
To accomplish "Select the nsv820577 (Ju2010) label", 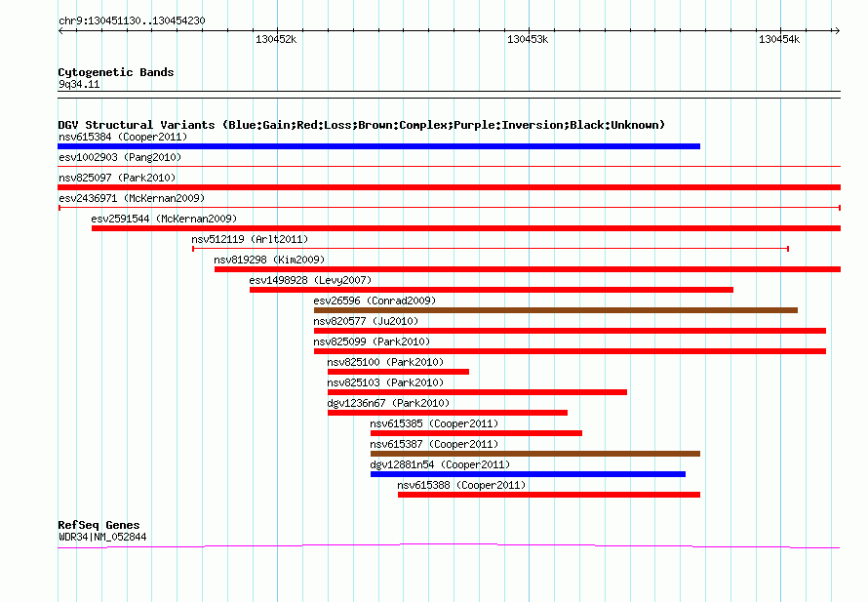I will click(366, 321).
